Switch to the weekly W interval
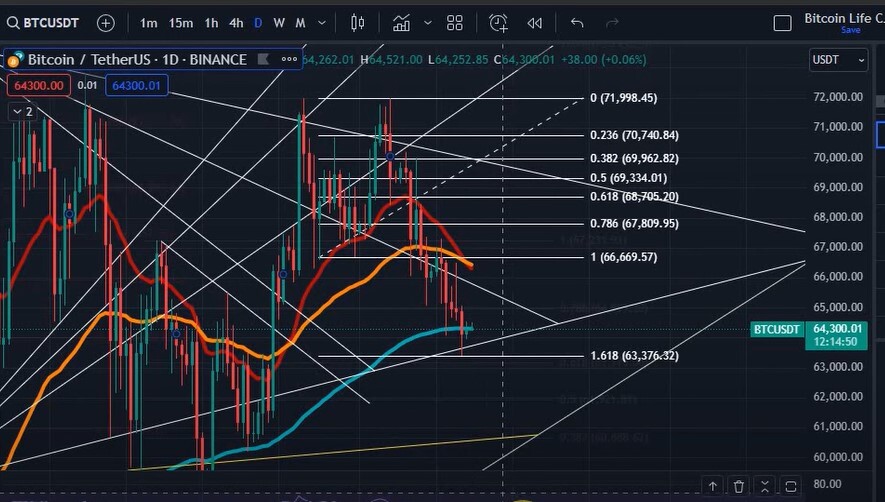885x502 pixels. tap(279, 23)
